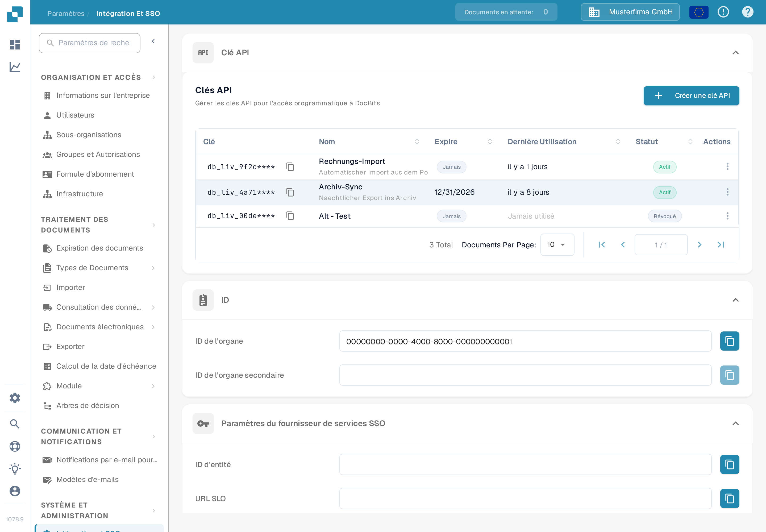Open Utilisateurs settings

coord(75,115)
